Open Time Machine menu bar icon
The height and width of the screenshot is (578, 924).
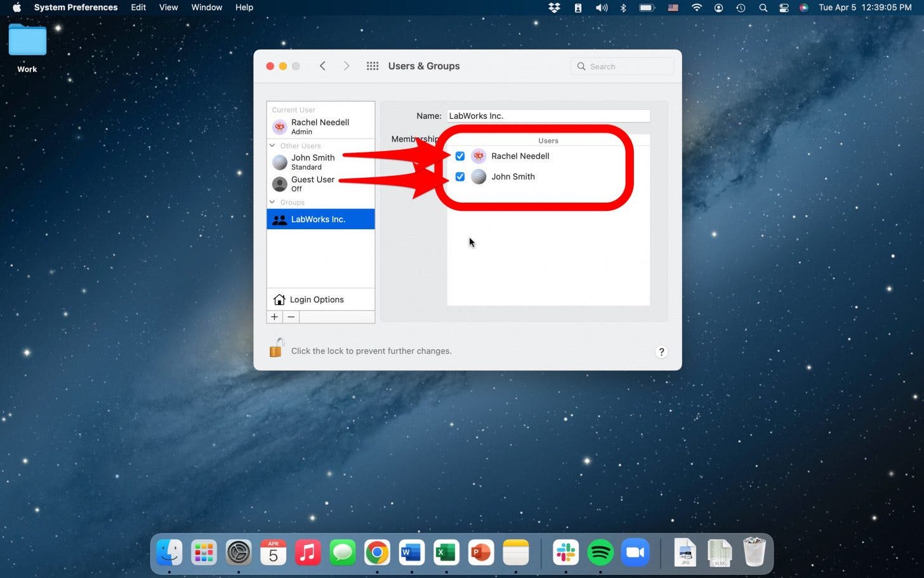click(x=741, y=8)
